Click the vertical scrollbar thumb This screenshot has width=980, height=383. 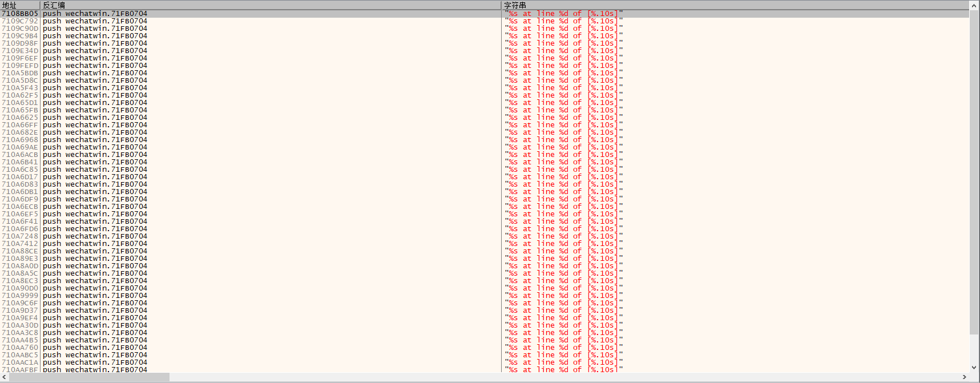pyautogui.click(x=974, y=171)
